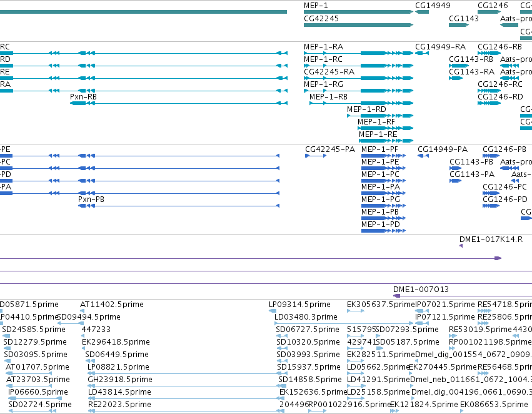Select the CG1246-RB transcript label
This screenshot has width=532, height=414.
tap(499, 46)
